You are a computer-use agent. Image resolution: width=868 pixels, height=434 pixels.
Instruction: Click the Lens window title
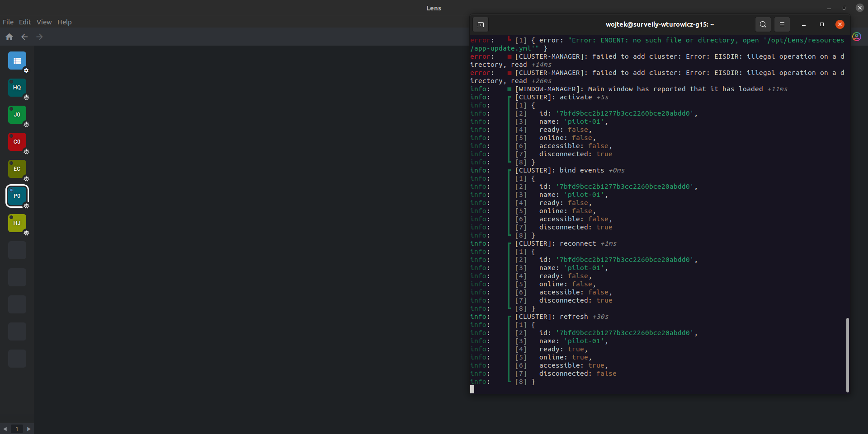click(434, 8)
